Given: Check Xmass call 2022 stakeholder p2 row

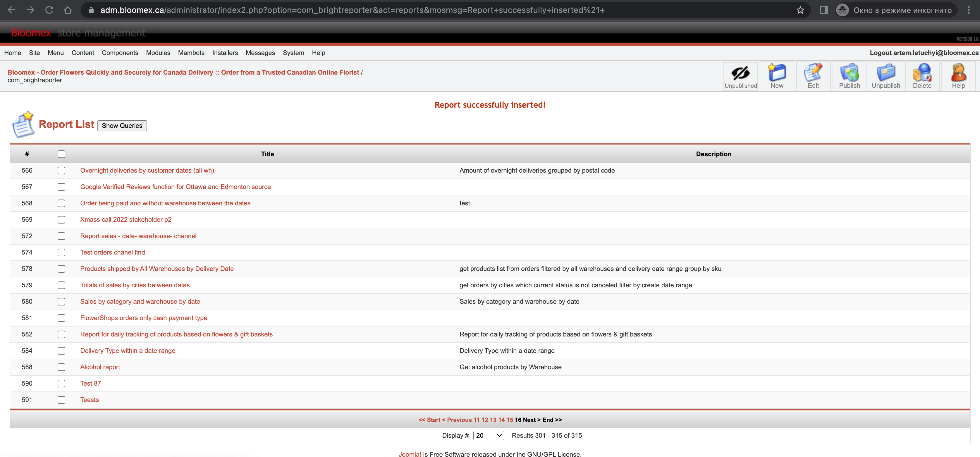Looking at the screenshot, I should coord(61,219).
